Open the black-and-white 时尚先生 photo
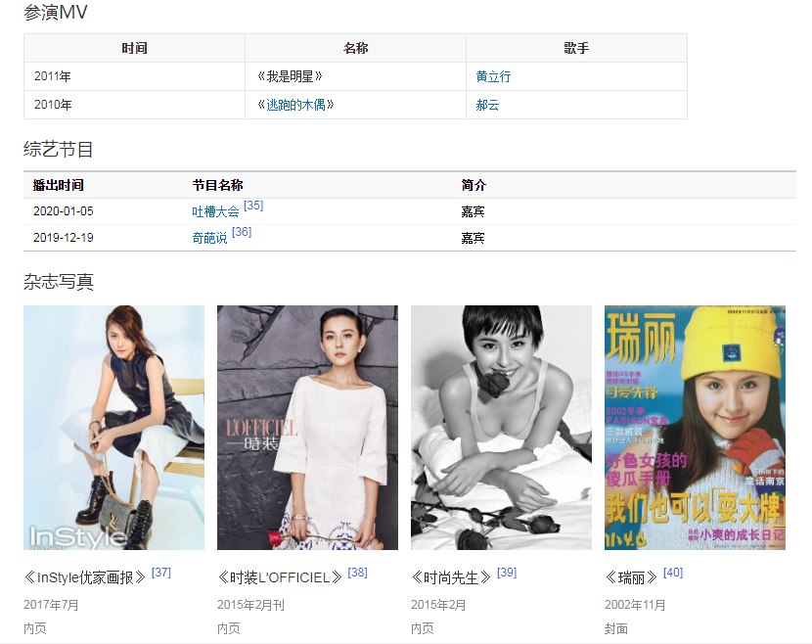The width and height of the screenshot is (812, 644). point(501,428)
